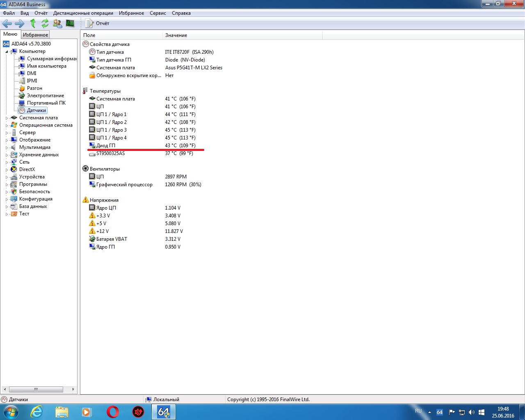Expand the Сеть tree node
525x420 pixels.
[x=7, y=162]
